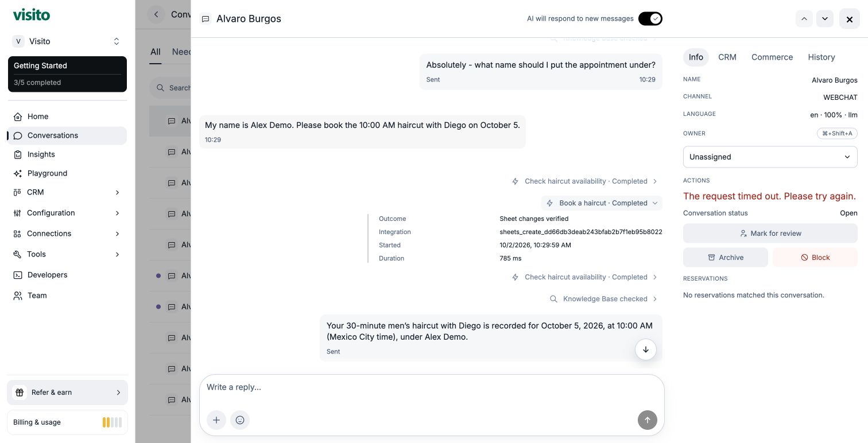Image resolution: width=868 pixels, height=443 pixels.
Task: Click the Conversations sidebar item
Action: click(67, 135)
